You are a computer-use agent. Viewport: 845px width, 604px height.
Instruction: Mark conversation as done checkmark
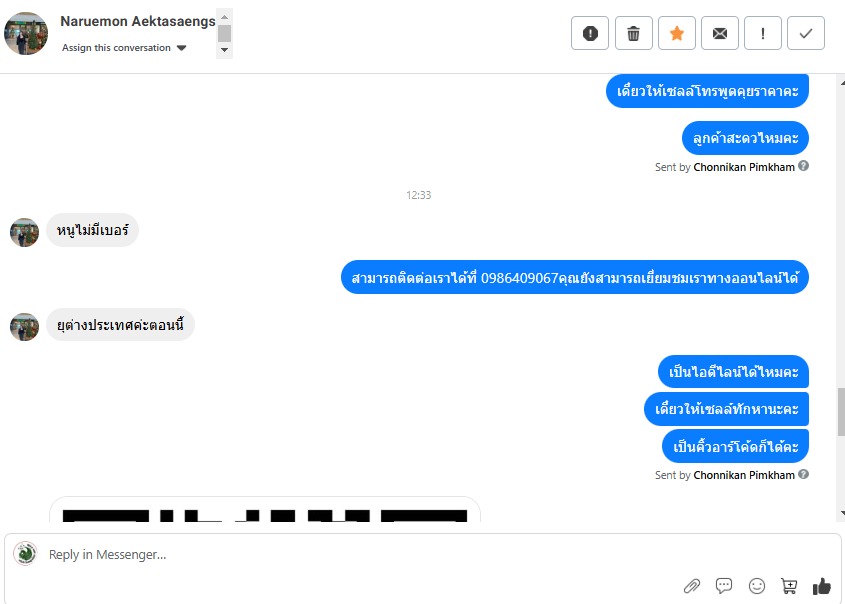806,33
